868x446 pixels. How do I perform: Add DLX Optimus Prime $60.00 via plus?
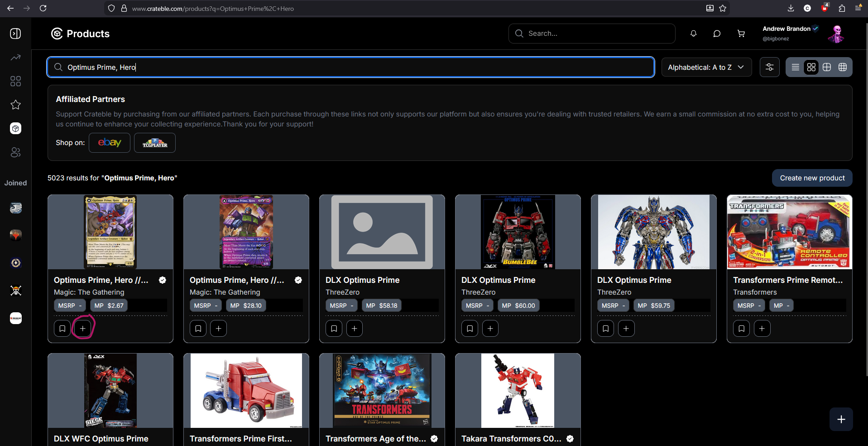pos(490,328)
